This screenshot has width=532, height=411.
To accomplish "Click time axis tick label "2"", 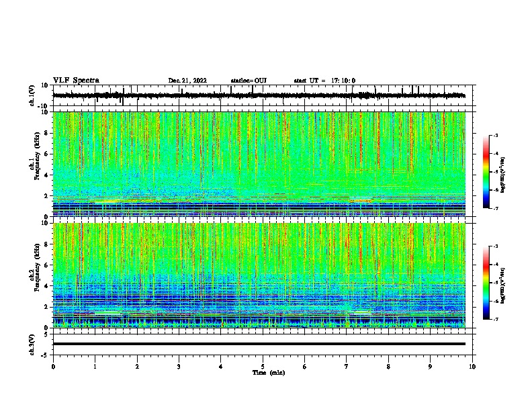I will click(x=137, y=367).
